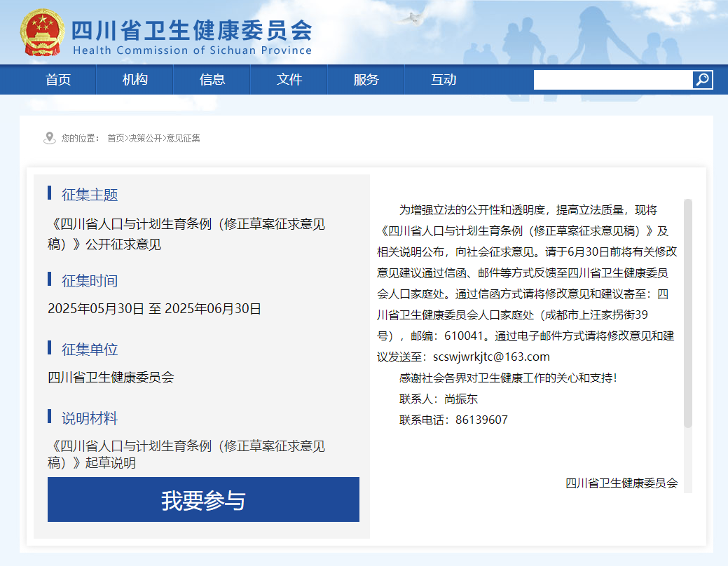Click the national emblem logo
Screen dimensions: 728x566
click(x=42, y=32)
